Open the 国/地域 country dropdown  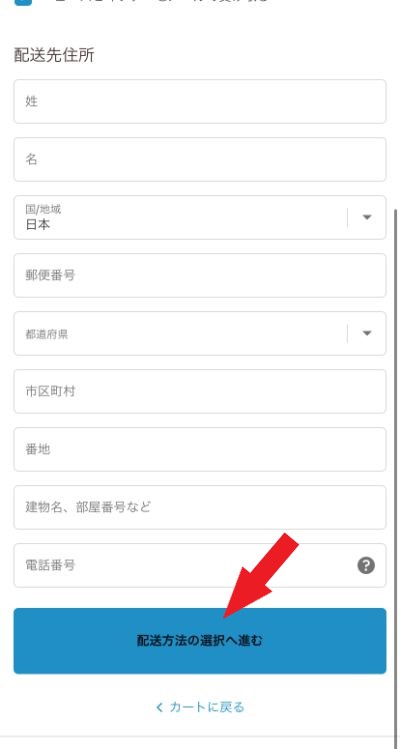tap(200, 217)
